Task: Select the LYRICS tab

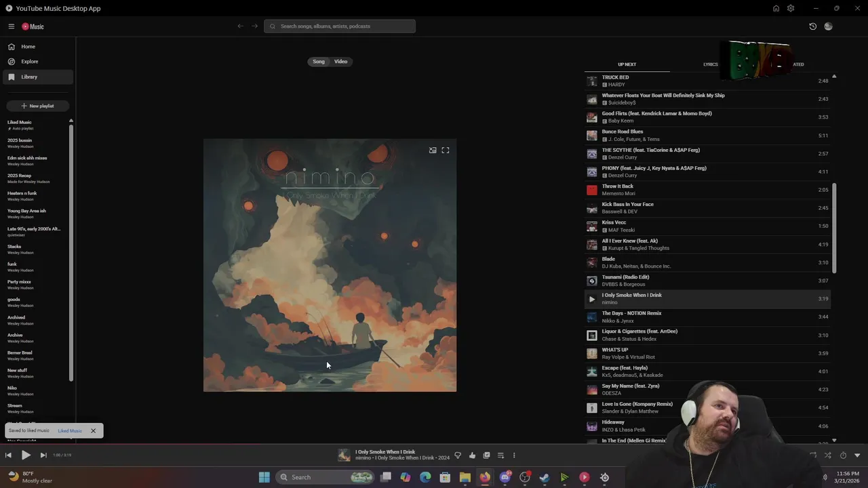Action: click(x=710, y=64)
